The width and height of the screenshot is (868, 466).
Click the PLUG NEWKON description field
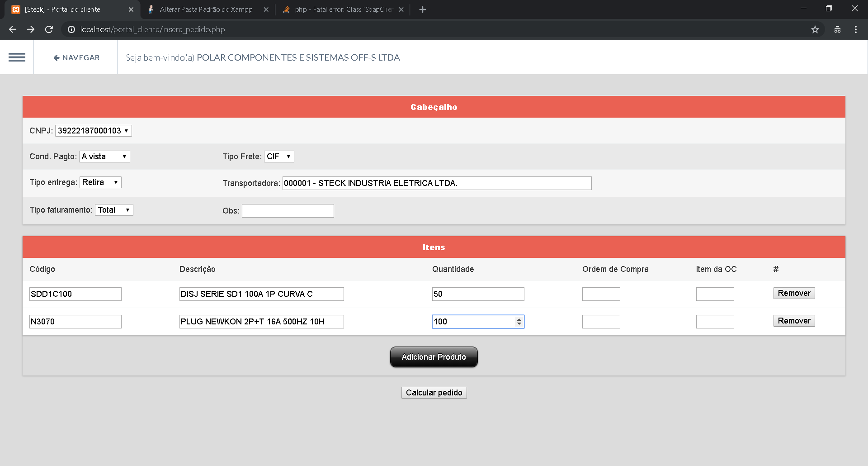(261, 322)
